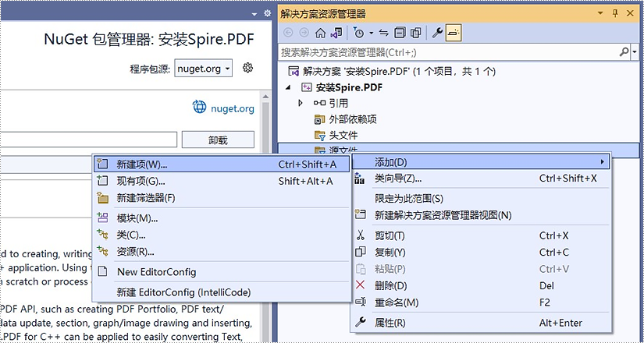644x343 pixels.
Task: Select 新建筛选器(F) in the add submenu
Action: coord(222,198)
